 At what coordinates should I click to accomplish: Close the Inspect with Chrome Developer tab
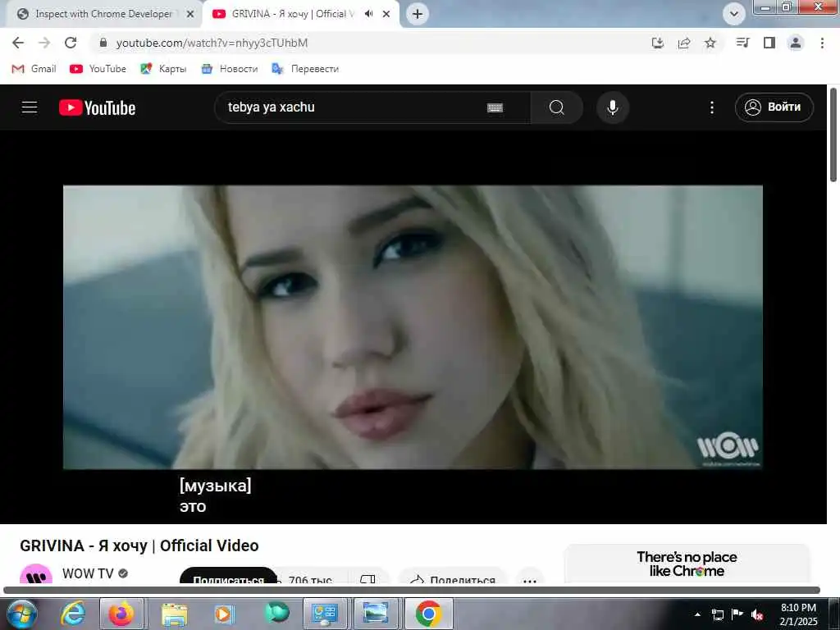(x=190, y=14)
